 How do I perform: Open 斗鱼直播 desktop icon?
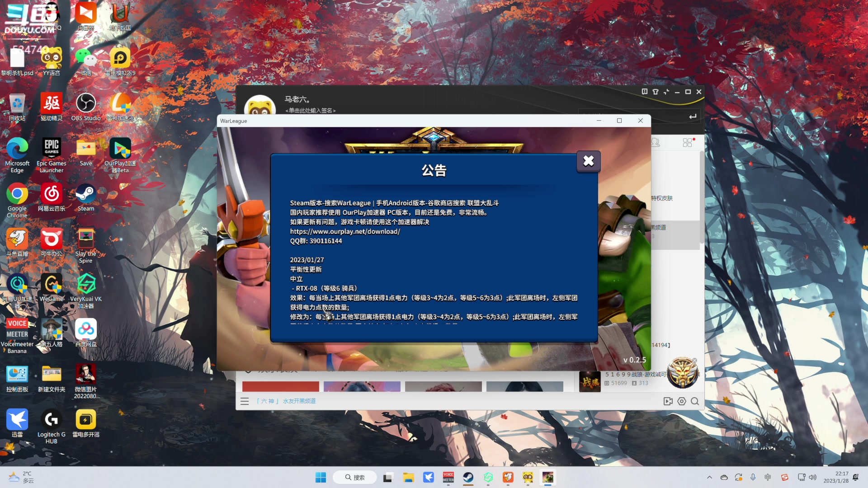pyautogui.click(x=17, y=243)
